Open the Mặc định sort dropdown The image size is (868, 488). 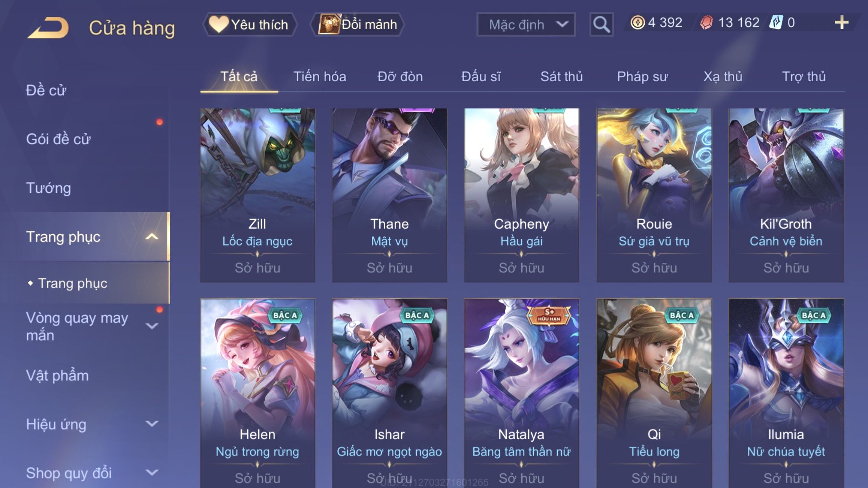pyautogui.click(x=526, y=24)
